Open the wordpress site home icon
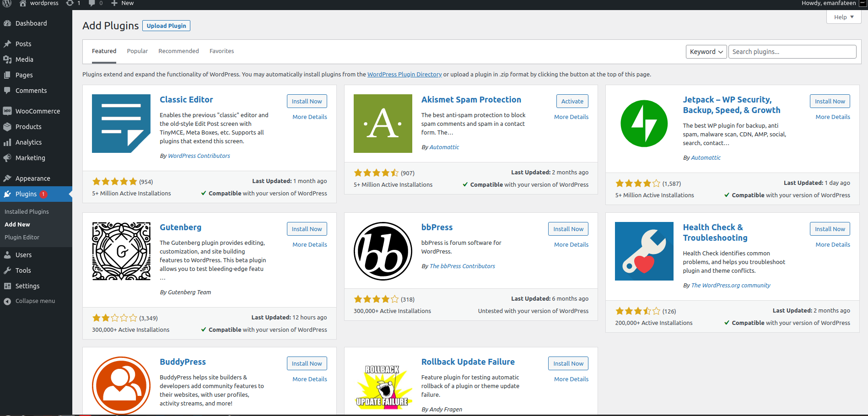 point(22,3)
